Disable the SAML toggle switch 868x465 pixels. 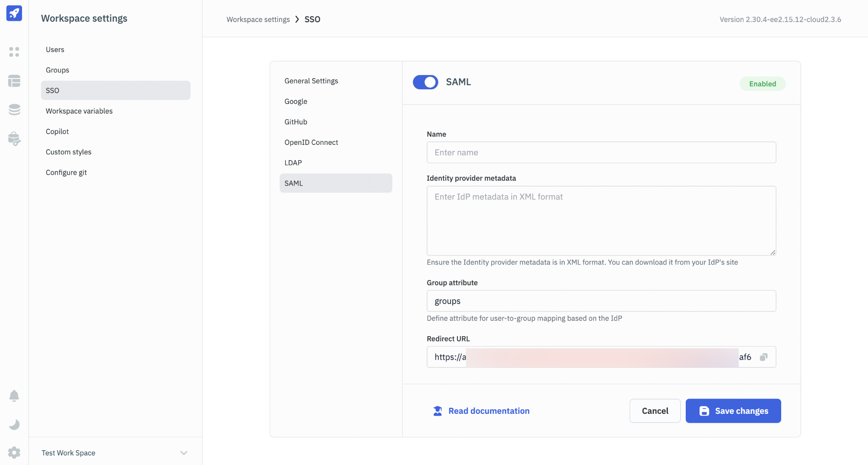(425, 82)
